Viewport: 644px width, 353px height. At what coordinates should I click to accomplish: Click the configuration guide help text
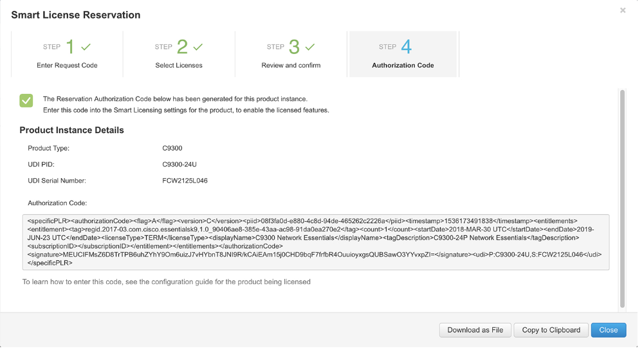(x=167, y=282)
